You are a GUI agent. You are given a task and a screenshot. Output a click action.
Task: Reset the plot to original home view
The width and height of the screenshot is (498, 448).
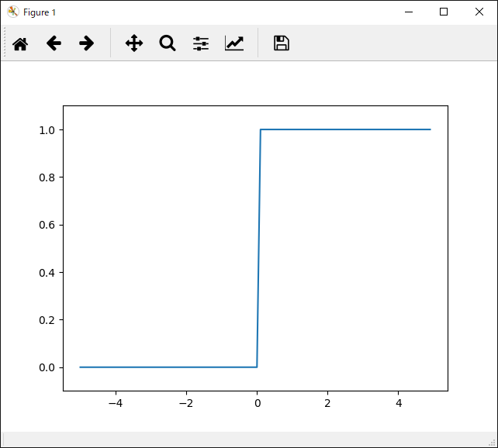click(x=20, y=43)
